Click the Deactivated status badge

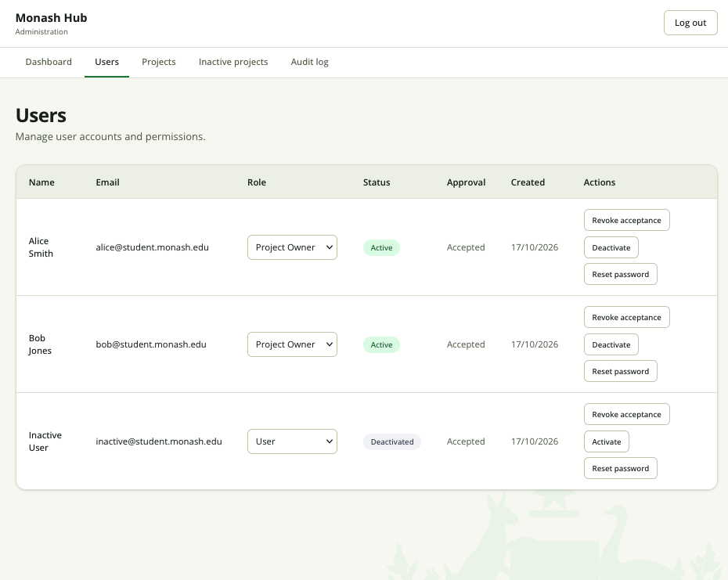click(x=392, y=441)
